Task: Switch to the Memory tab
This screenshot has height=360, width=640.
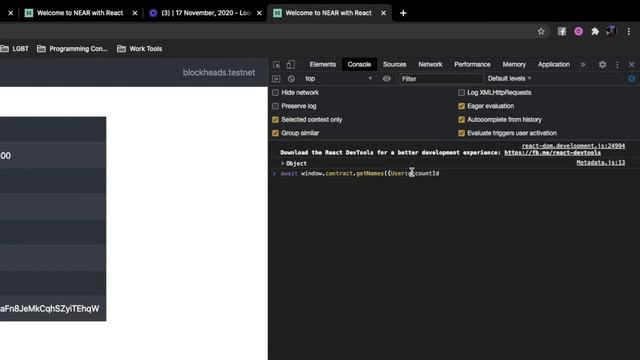Action: 514,64
